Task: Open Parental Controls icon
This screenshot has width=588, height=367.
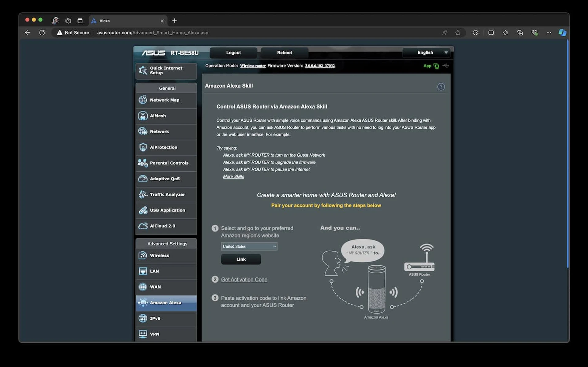Action: point(143,163)
